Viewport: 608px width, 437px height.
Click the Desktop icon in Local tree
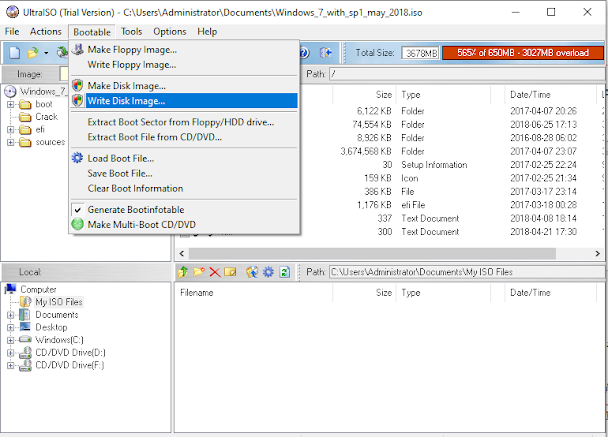25,327
